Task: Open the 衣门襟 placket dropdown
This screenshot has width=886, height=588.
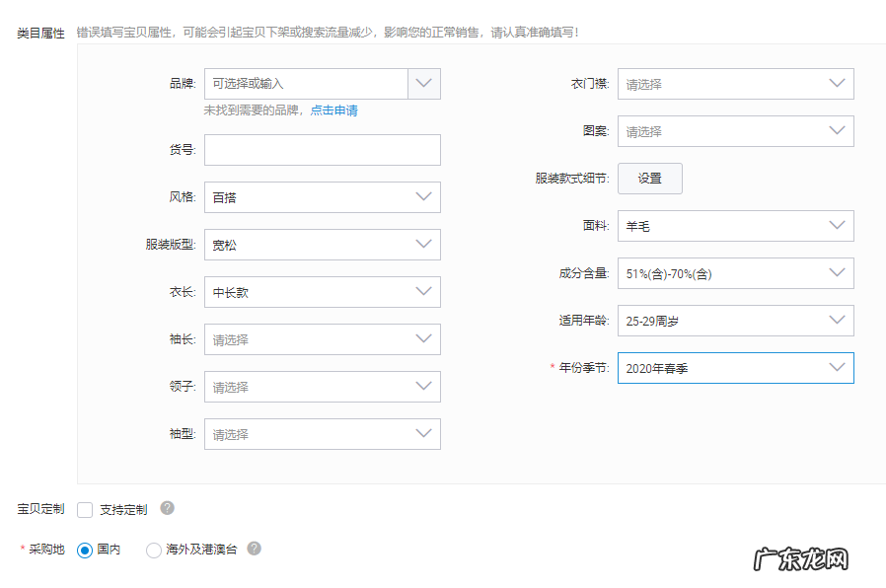Action: tap(838, 84)
